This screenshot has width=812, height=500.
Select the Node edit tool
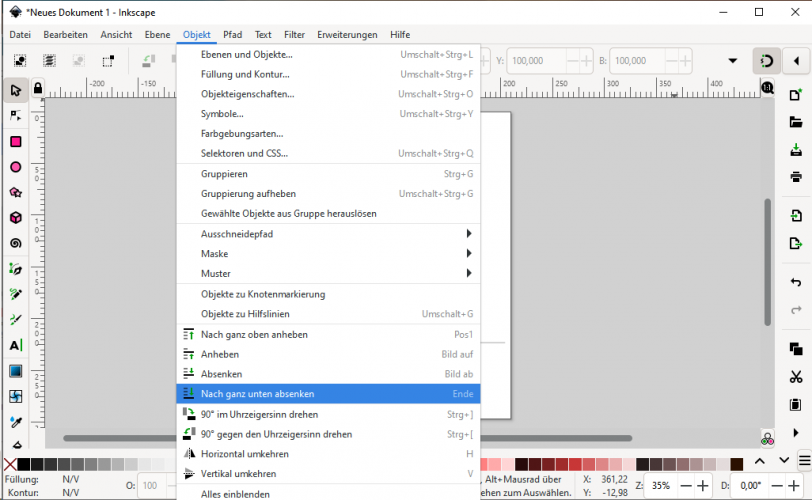pos(16,115)
